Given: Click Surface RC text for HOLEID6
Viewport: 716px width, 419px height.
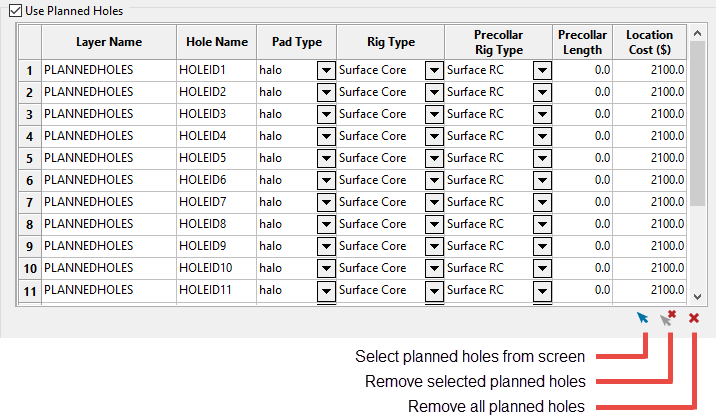Looking at the screenshot, I should [x=475, y=180].
